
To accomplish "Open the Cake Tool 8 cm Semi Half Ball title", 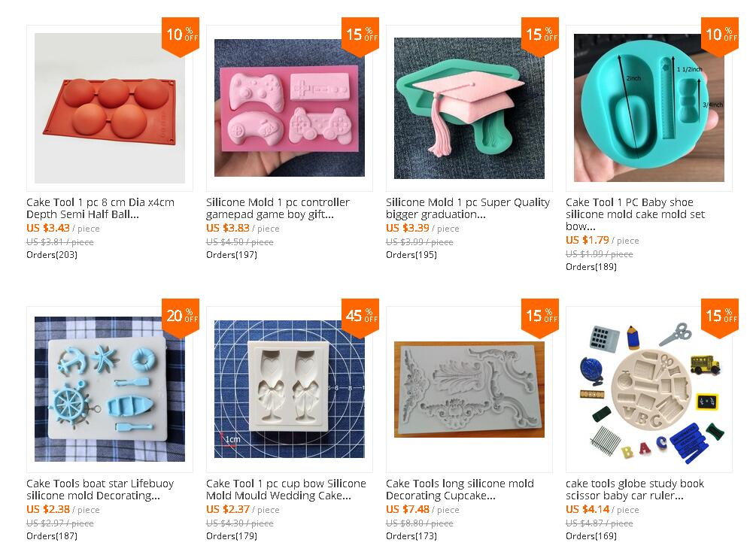I will [x=100, y=208].
